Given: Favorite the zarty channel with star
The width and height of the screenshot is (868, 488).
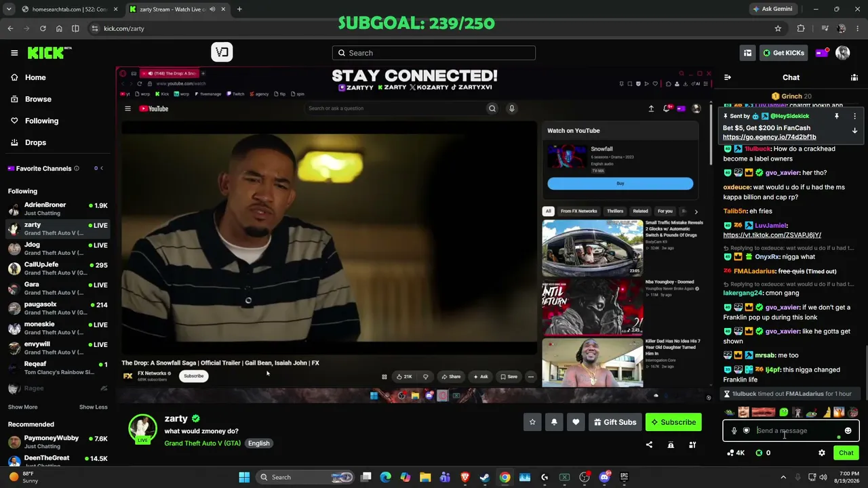Looking at the screenshot, I should 532,422.
